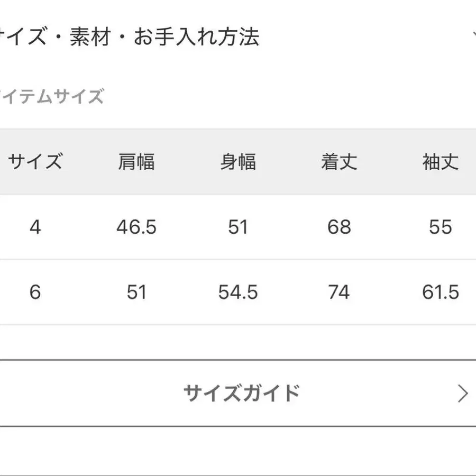Click the 袖丈 value 55

coord(440,227)
